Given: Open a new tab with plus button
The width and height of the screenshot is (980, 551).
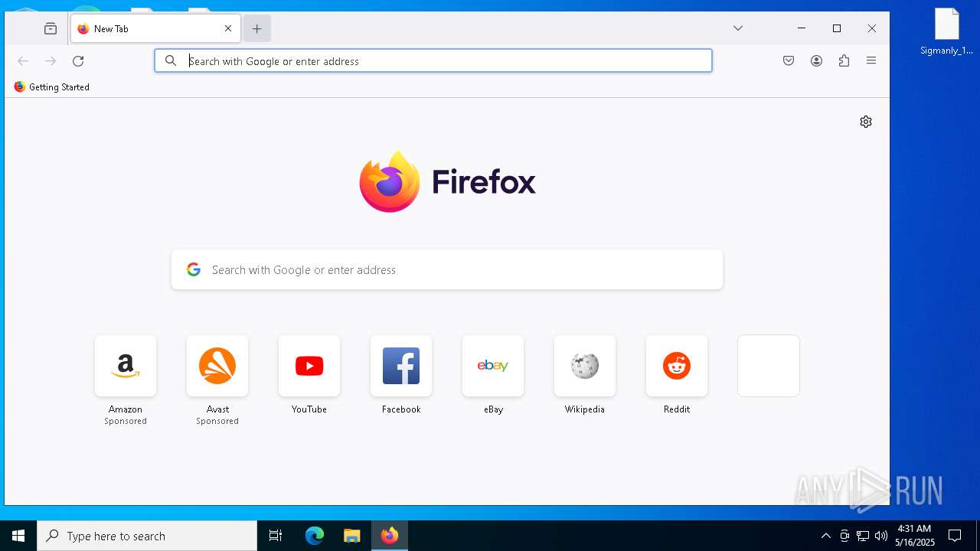Looking at the screenshot, I should pyautogui.click(x=257, y=28).
